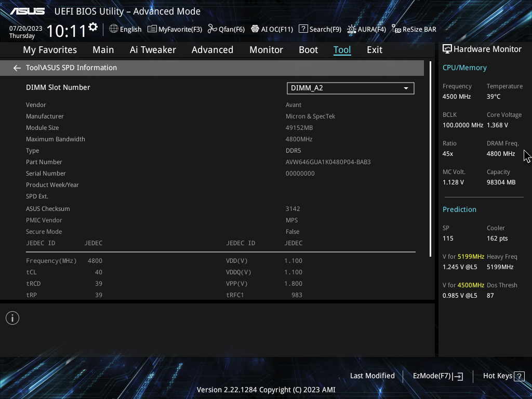Click the DIMM_A2 dropdown arrow
This screenshot has height=399, width=532.
(x=406, y=88)
